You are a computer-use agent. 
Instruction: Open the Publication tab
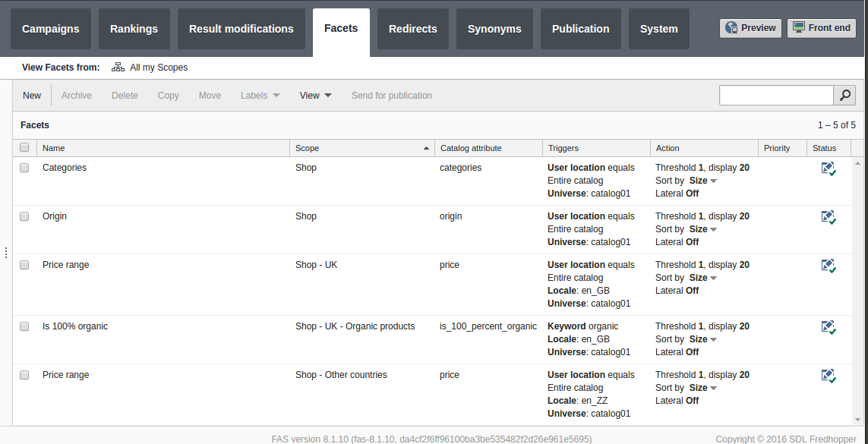coord(581,29)
